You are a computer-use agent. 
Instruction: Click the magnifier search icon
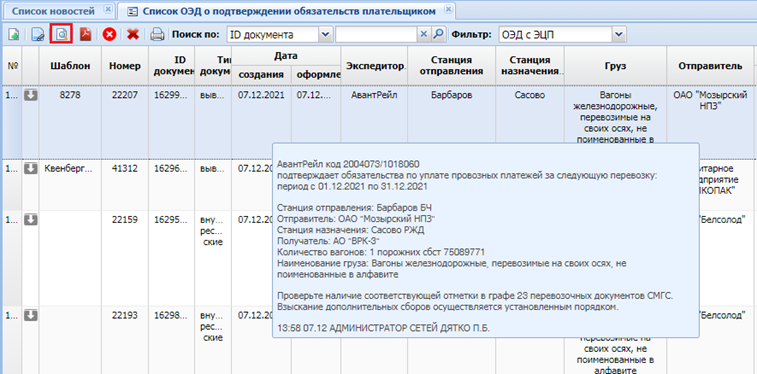[x=438, y=34]
